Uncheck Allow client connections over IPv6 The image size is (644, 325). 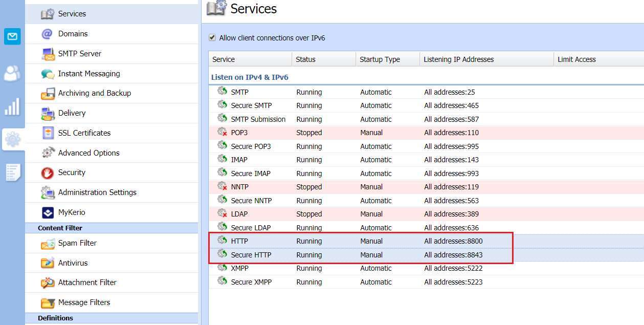click(212, 38)
